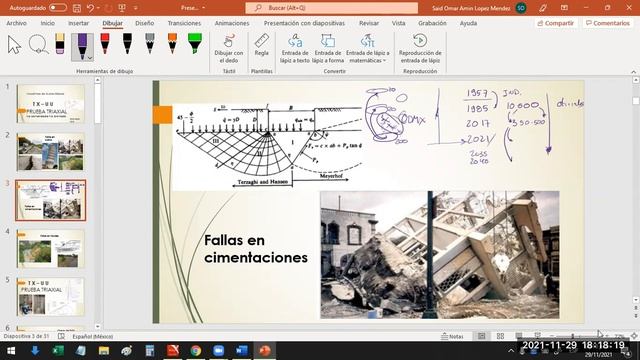This screenshot has height=360, width=640.
Task: Click the Terzaghi and Hansen diagram
Action: click(268, 146)
